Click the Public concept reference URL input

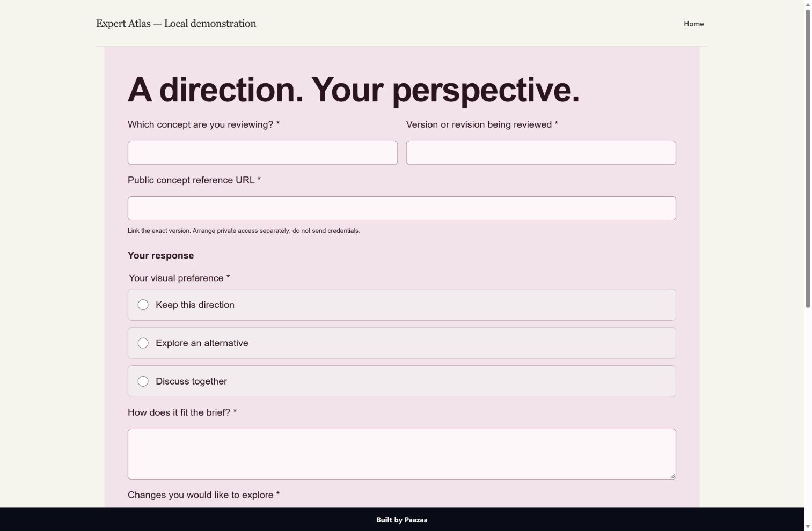pyautogui.click(x=401, y=208)
